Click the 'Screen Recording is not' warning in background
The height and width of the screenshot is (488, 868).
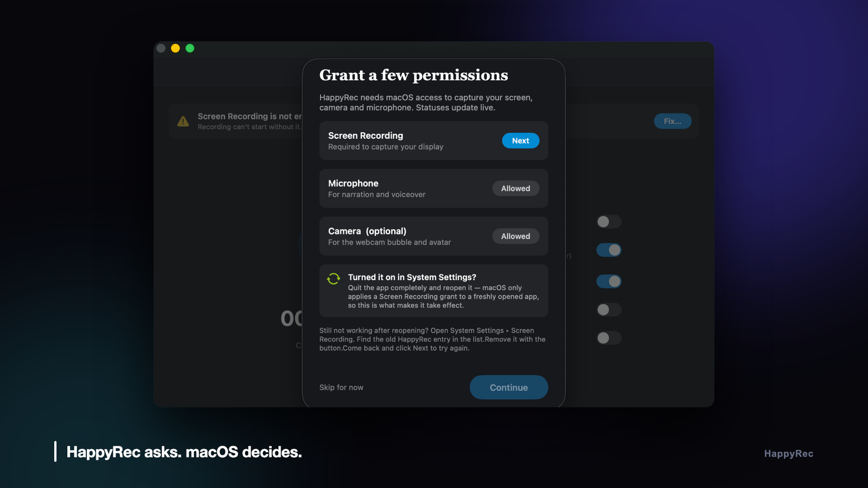click(250, 116)
